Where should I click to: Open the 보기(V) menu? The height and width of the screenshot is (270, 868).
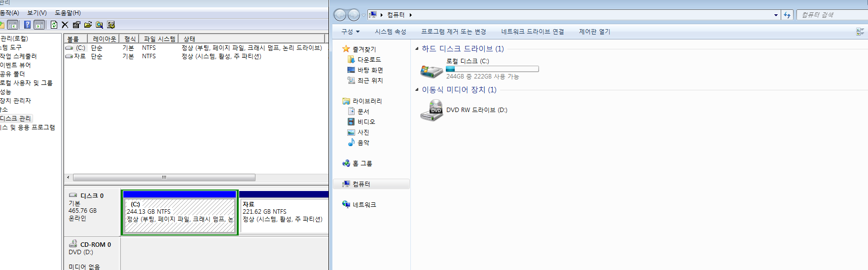pyautogui.click(x=37, y=13)
